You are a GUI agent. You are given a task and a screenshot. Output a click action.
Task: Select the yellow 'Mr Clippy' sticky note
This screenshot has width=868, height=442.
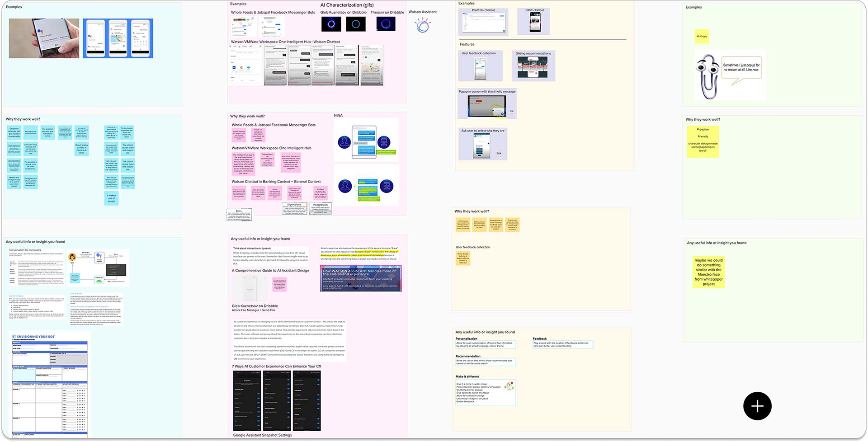[702, 36]
